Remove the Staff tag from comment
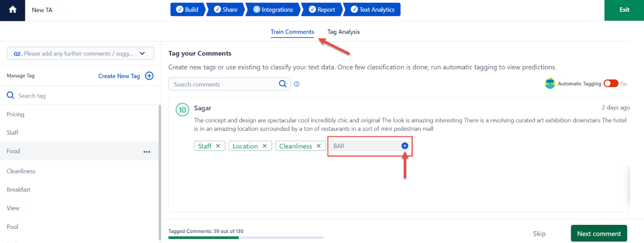The height and width of the screenshot is (243, 644). pyautogui.click(x=218, y=146)
